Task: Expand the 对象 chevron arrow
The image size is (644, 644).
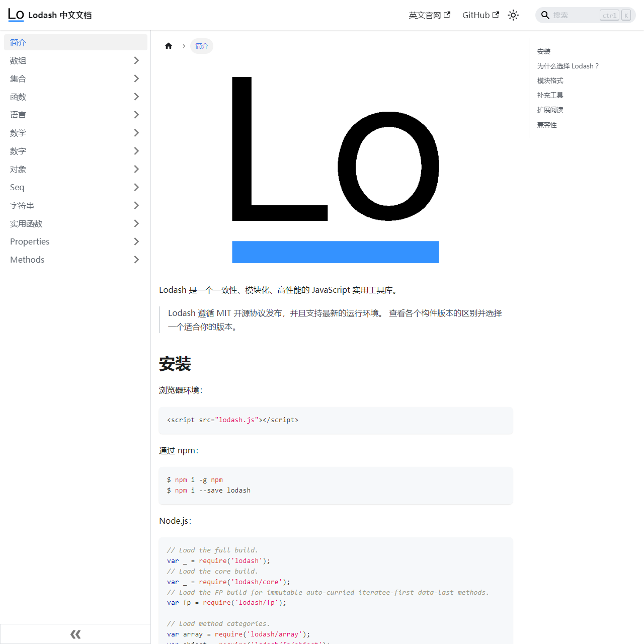Action: tap(136, 169)
